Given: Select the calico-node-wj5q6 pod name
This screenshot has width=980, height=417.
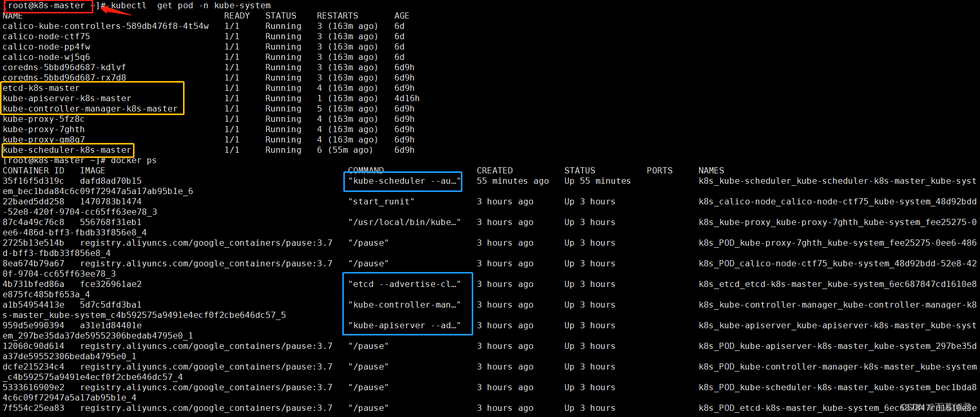Looking at the screenshot, I should (x=46, y=57).
